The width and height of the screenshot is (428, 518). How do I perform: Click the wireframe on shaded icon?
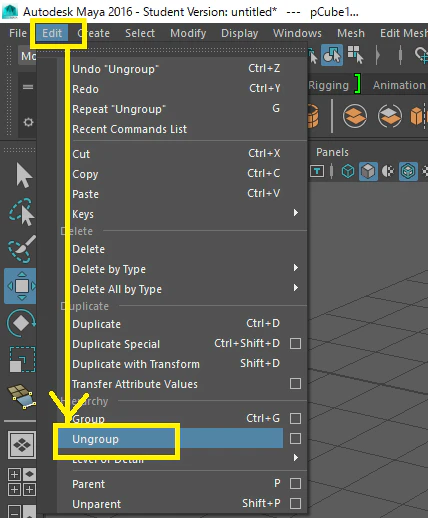[x=408, y=171]
